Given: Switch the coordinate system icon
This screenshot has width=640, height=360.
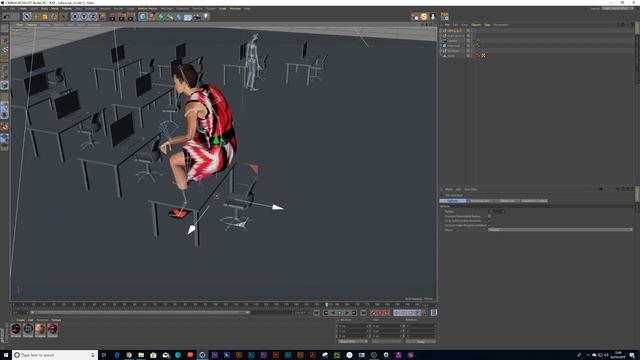Looking at the screenshot, I should (x=102, y=16).
